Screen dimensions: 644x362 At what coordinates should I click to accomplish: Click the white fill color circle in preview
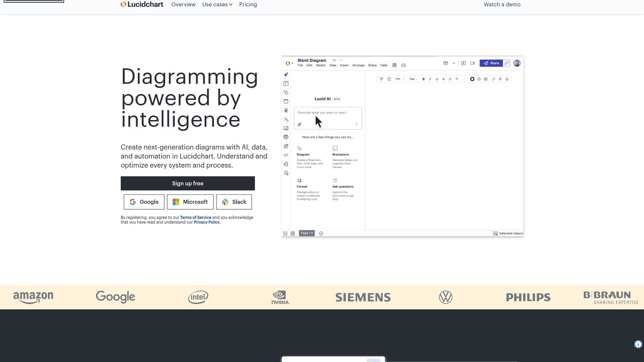tap(465, 79)
